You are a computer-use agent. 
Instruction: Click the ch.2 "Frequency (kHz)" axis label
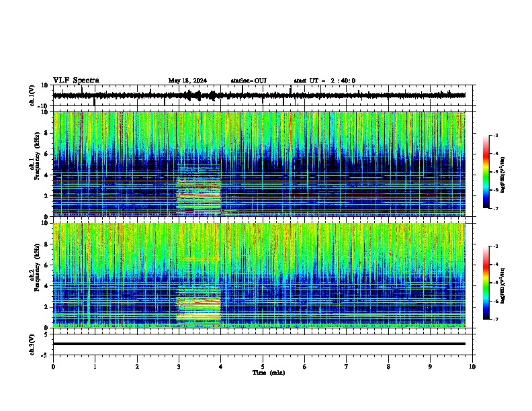click(37, 267)
